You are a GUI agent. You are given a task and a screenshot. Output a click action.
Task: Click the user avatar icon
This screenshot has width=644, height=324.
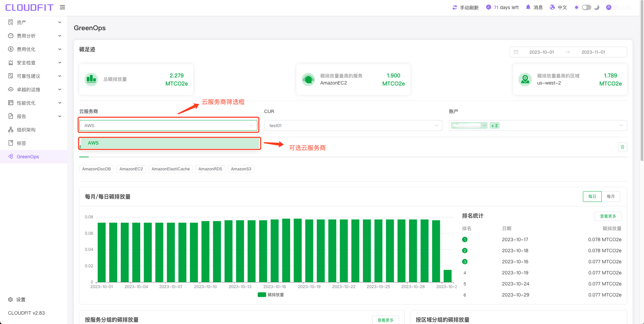(x=609, y=7)
